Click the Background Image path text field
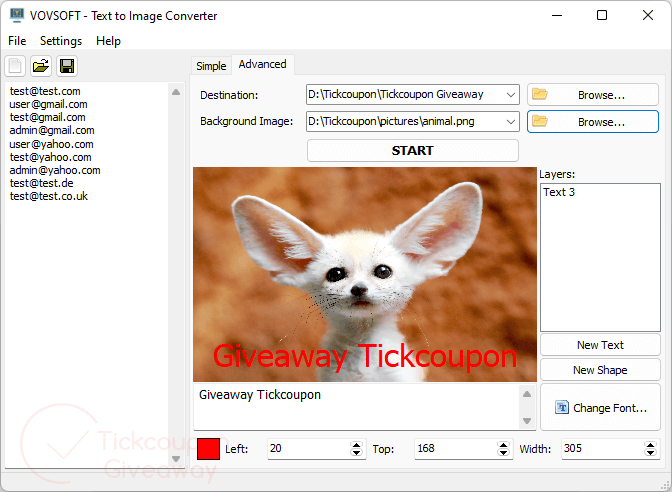This screenshot has height=492, width=672. point(405,122)
